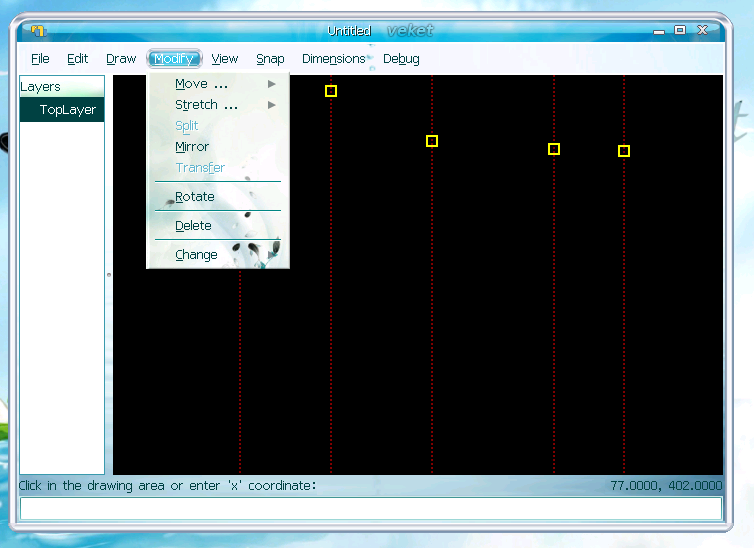This screenshot has height=548, width=754.
Task: Open the Dimensions menu
Action: coord(333,59)
